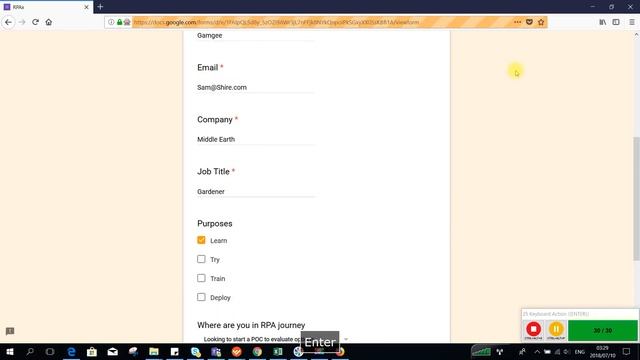Toggle the Firefox sidebar view

tap(616, 22)
